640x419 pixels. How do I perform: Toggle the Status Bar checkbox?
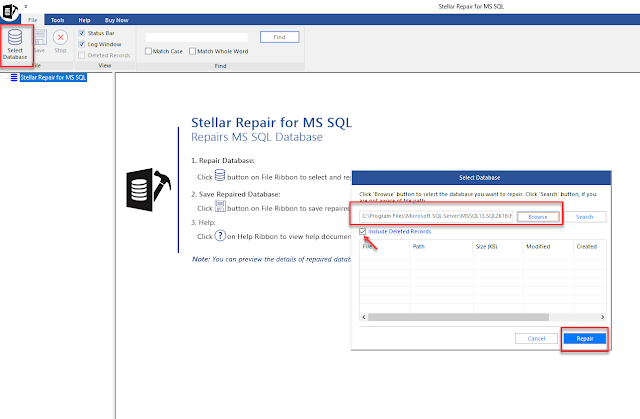(x=82, y=33)
